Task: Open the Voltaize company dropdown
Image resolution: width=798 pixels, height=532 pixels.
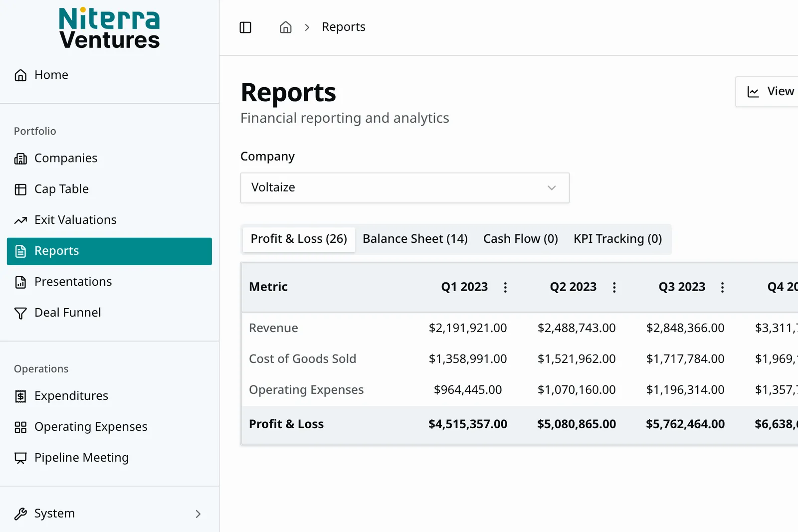Action: 404,188
